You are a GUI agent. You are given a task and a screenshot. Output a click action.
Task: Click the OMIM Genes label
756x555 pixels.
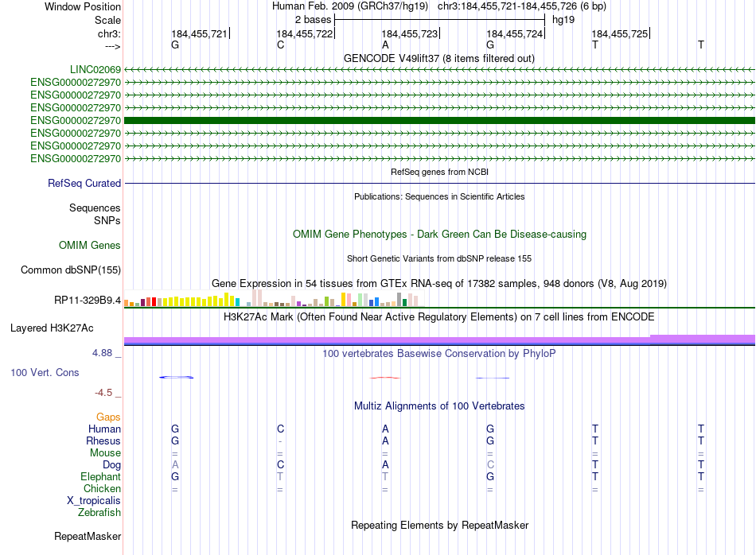coord(90,246)
